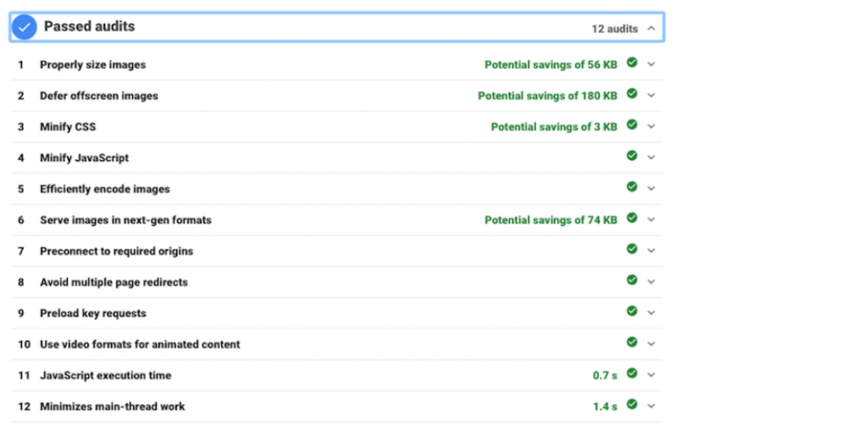Screen dimensions: 868x429
Task: Click the Passed audits heading text
Action: point(89,26)
